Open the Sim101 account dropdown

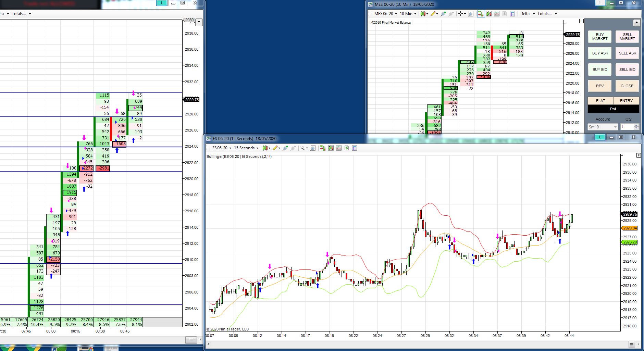[603, 127]
